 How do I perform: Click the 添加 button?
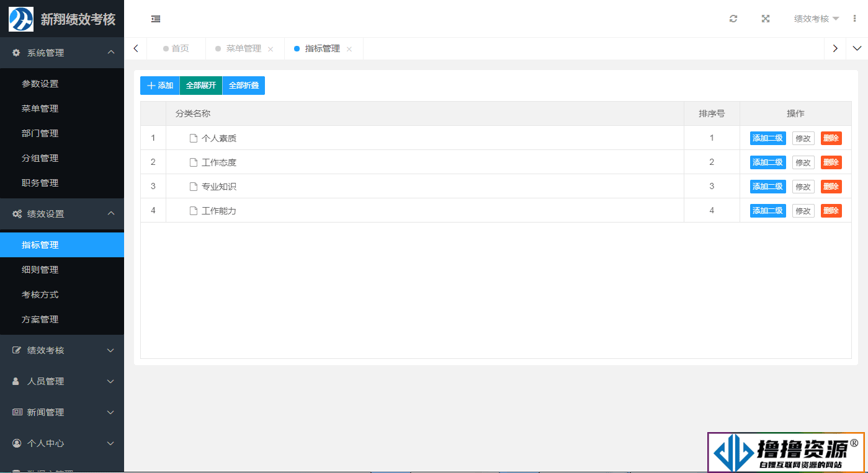coord(159,86)
